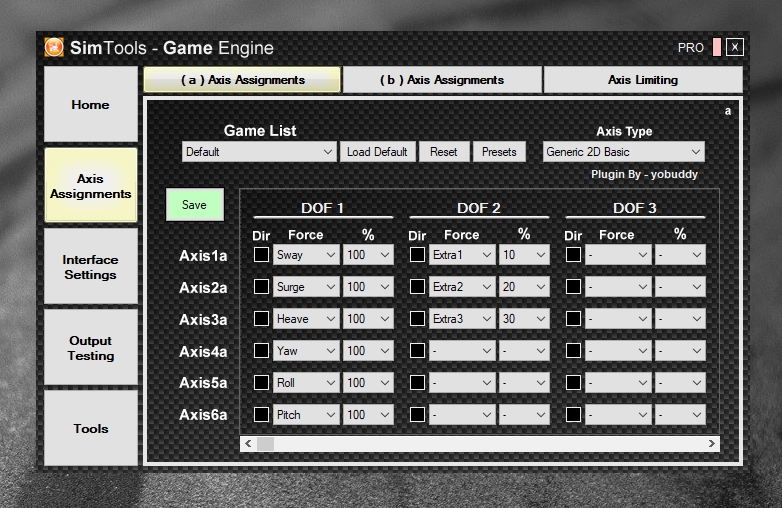Click the 'Plugin By - yobuddy' text
Image resolution: width=782 pixels, height=508 pixels.
point(644,174)
